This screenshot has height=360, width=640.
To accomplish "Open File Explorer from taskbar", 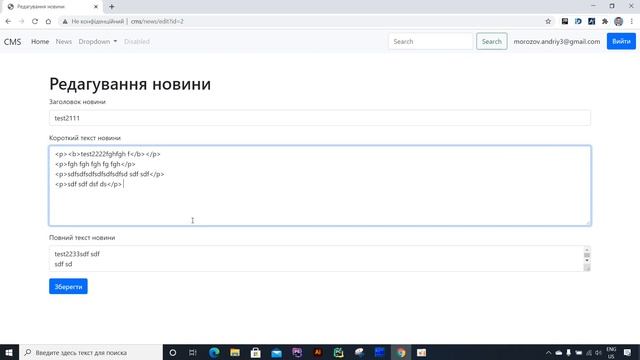I will pos(235,352).
